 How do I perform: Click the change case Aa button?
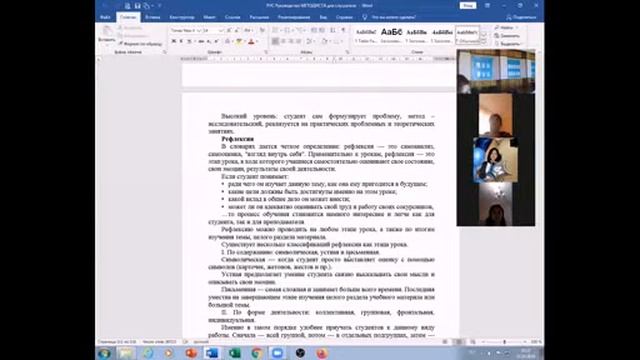pos(248,31)
